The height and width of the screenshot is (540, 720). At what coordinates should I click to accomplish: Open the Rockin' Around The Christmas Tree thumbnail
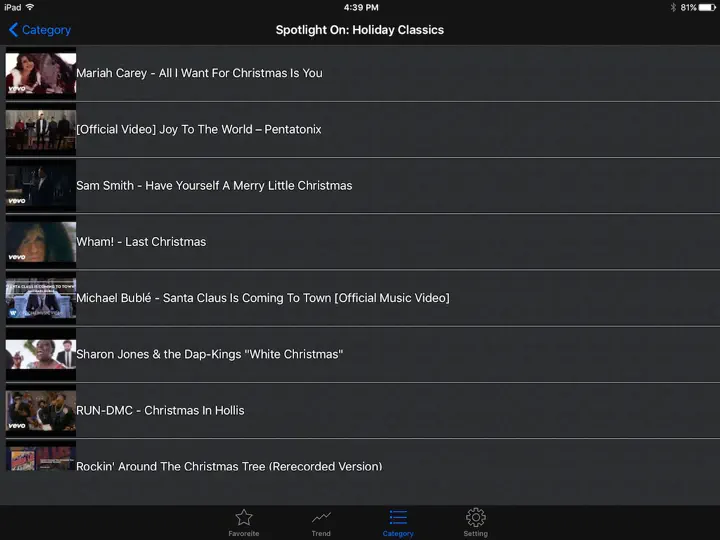[x=41, y=456]
